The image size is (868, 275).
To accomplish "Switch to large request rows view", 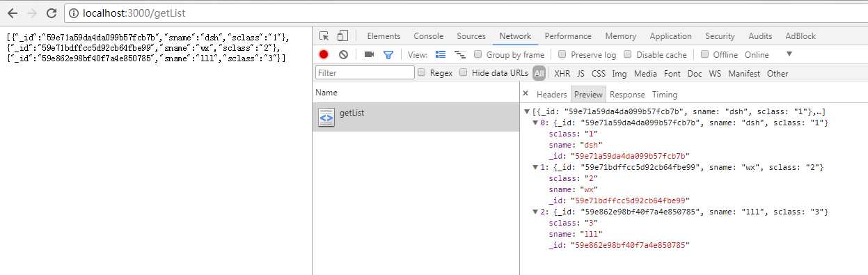I will click(441, 54).
